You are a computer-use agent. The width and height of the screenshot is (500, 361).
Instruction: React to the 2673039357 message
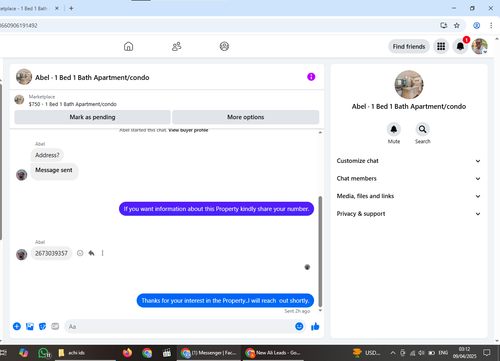(80, 253)
